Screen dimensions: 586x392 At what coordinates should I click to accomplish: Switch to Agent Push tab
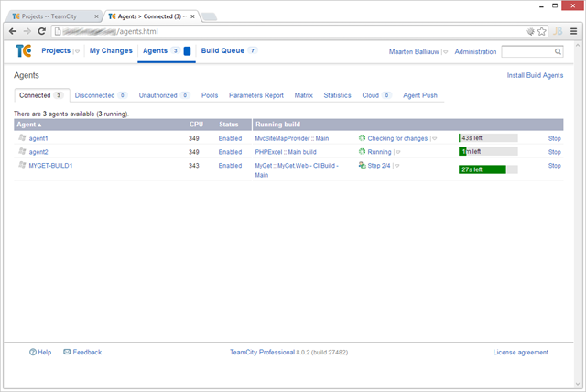[x=420, y=95]
